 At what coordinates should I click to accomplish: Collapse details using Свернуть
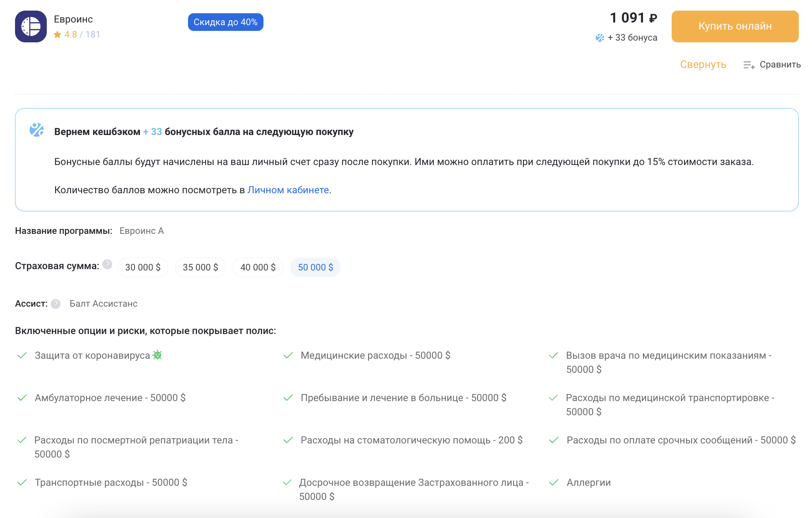click(x=703, y=64)
